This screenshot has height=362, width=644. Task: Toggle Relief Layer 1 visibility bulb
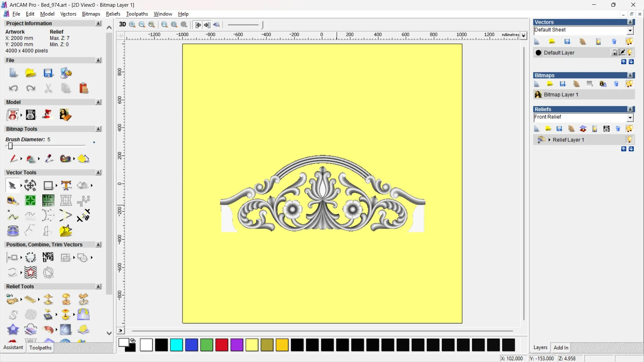coord(629,140)
